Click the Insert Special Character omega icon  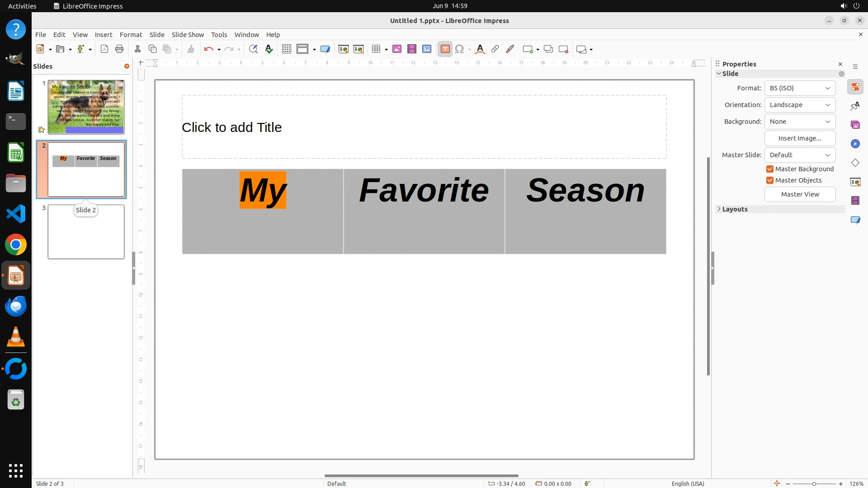pyautogui.click(x=459, y=49)
